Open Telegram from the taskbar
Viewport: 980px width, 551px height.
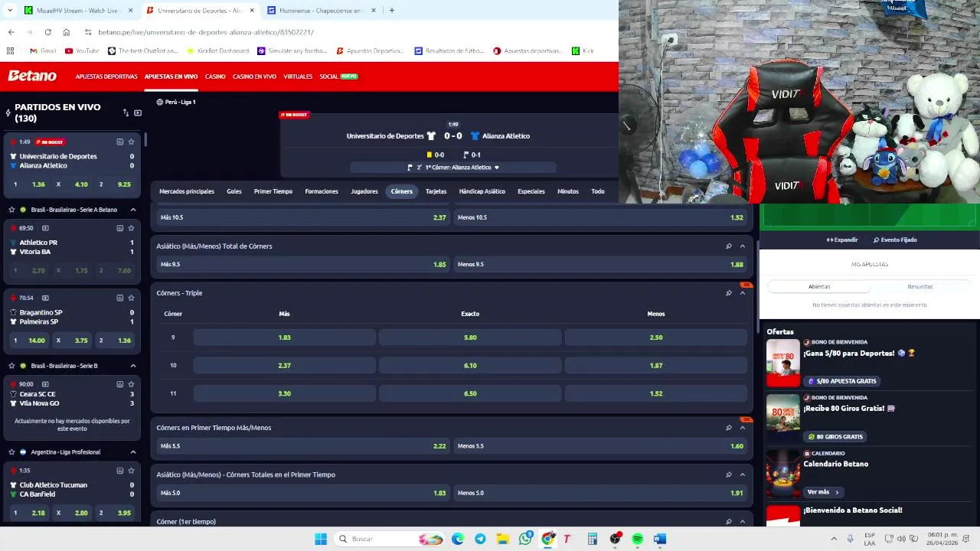pyautogui.click(x=480, y=539)
